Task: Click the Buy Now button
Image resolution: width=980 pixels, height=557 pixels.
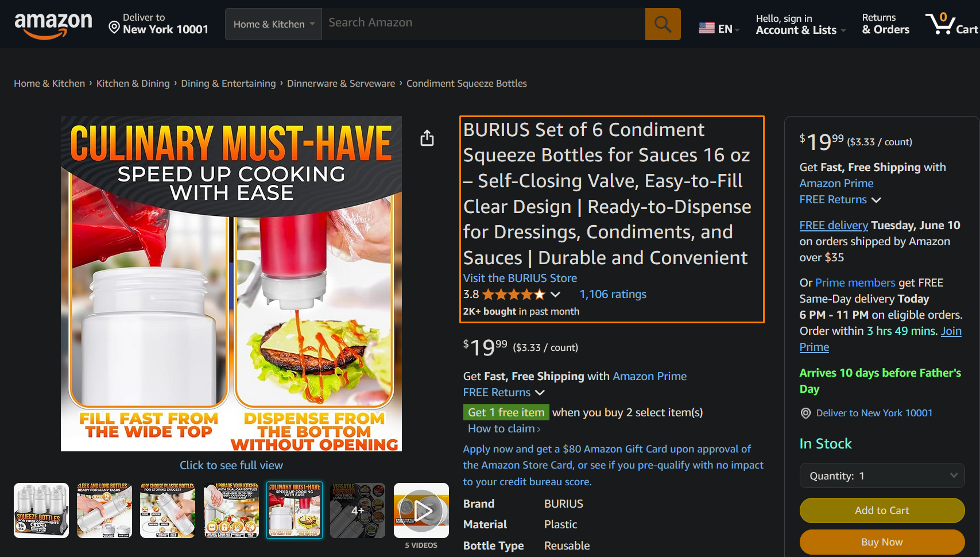Action: coord(882,542)
